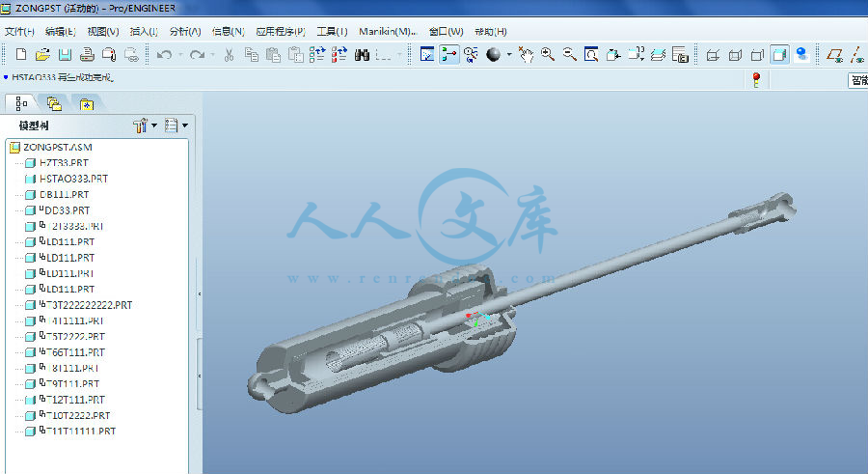This screenshot has height=474, width=868.
Task: Click the Print icon
Action: point(87,54)
